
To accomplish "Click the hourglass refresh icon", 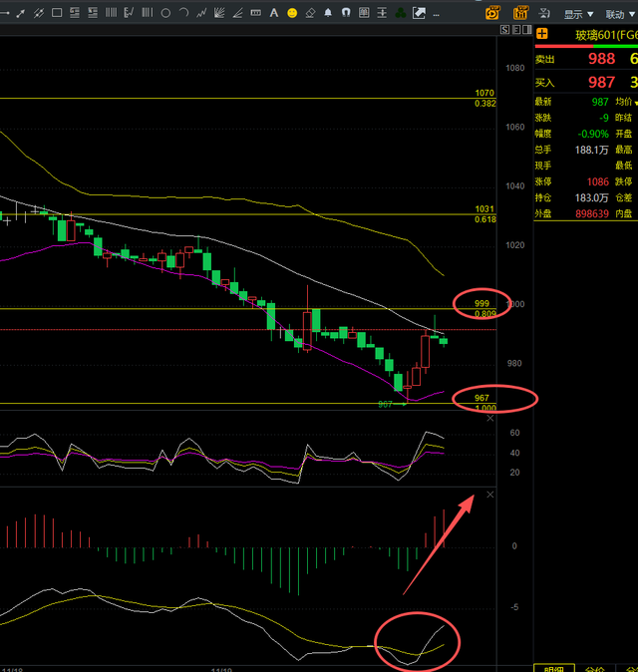I will [x=544, y=13].
